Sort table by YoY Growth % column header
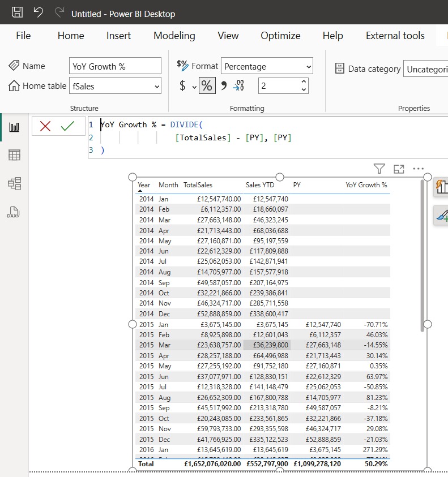The image size is (448, 477). coord(366,185)
